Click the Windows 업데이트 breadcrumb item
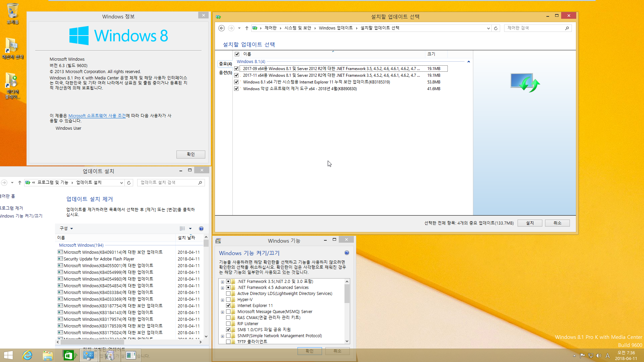Screen dimensions: 644x362 [x=336, y=28]
